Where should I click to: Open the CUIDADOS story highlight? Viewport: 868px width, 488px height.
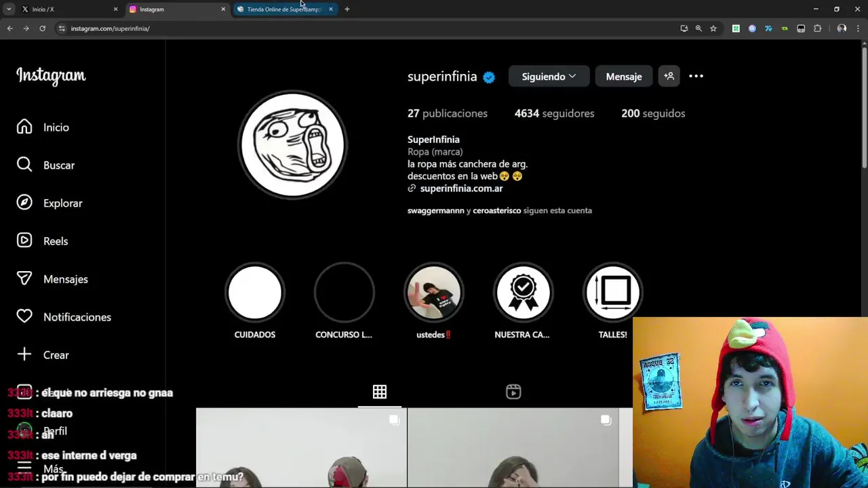tap(255, 292)
